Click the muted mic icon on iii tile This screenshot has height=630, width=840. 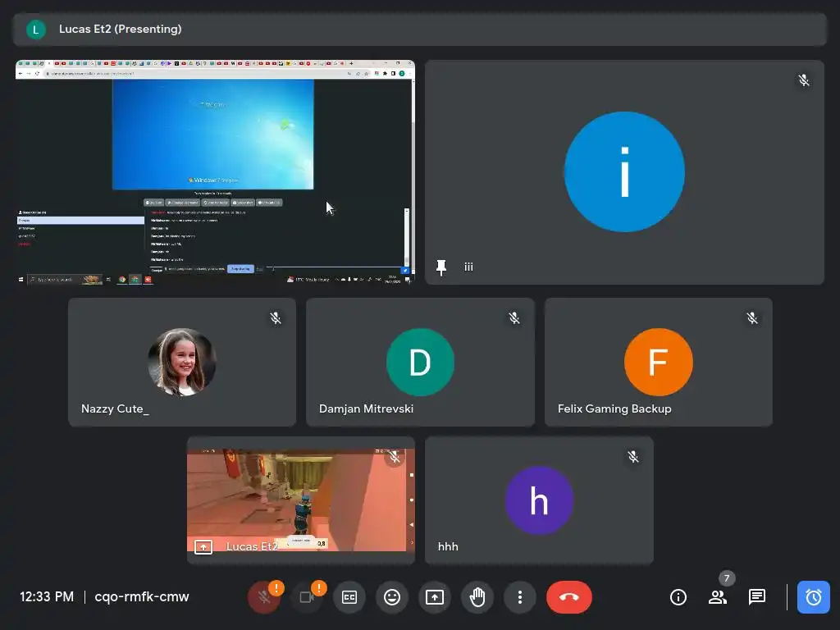pyautogui.click(x=804, y=81)
